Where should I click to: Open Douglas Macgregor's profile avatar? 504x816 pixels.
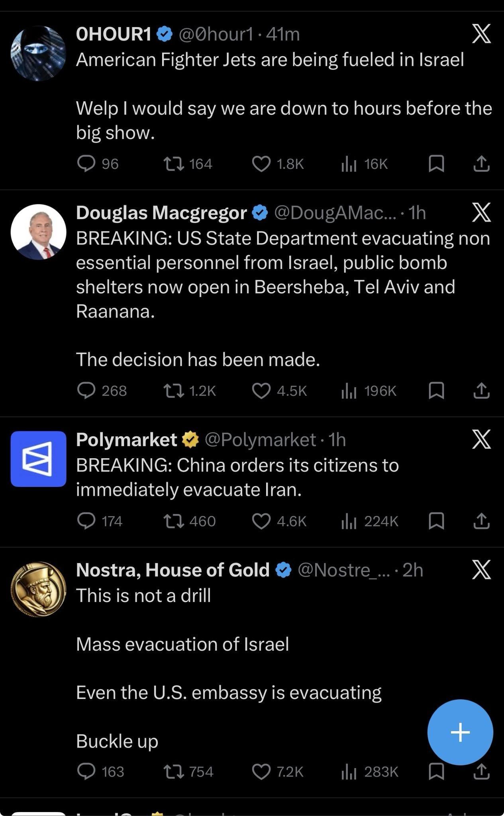(x=38, y=232)
